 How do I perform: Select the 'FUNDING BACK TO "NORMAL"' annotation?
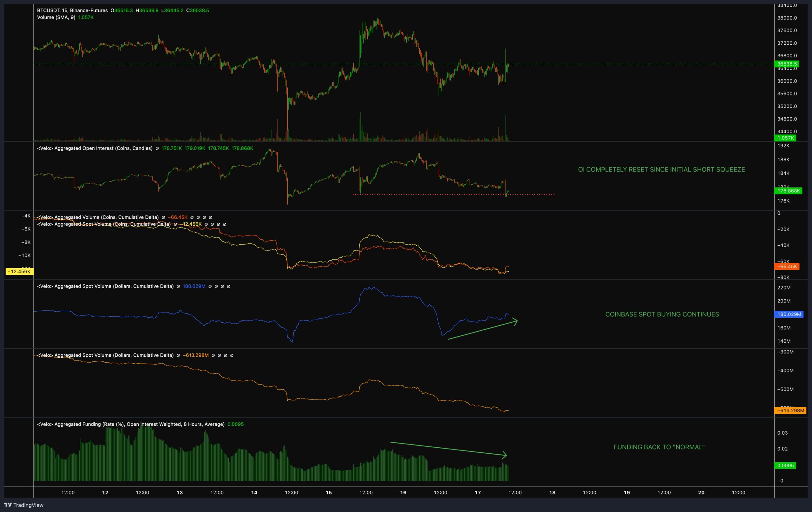[x=659, y=447]
